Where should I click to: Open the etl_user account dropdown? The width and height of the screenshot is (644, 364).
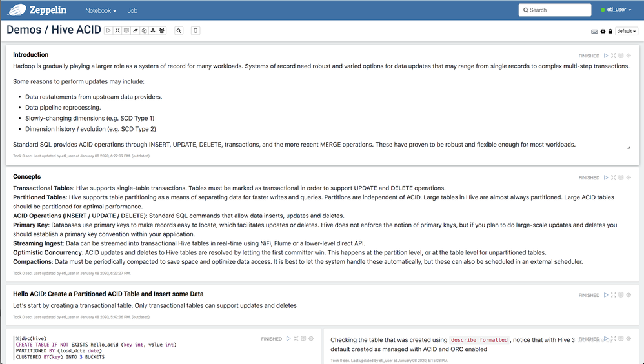616,10
